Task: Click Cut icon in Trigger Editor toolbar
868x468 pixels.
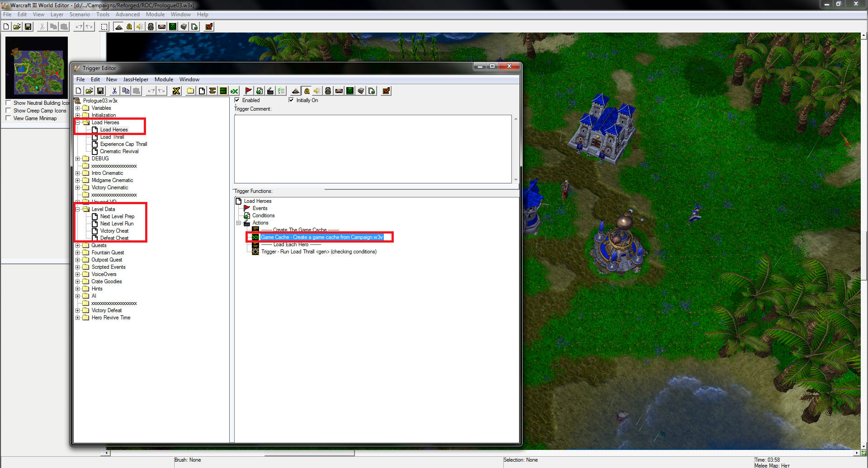Action: click(115, 91)
